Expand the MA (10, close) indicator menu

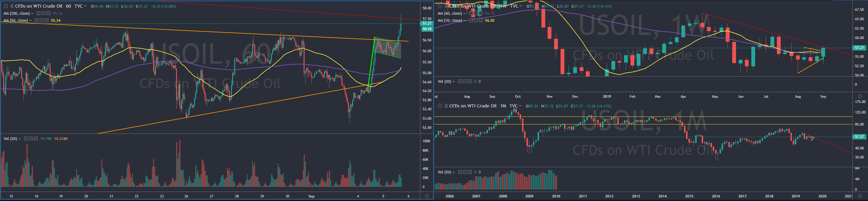tap(465, 21)
